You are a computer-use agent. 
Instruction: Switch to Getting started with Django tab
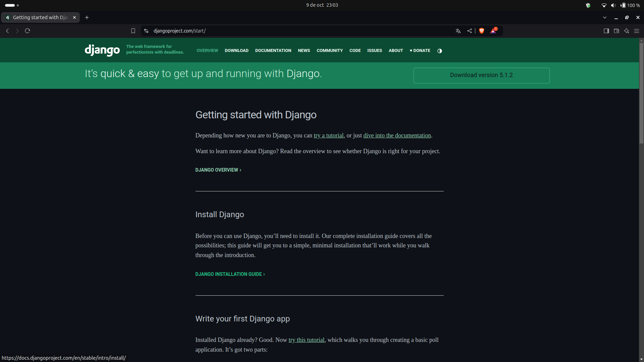(40, 17)
